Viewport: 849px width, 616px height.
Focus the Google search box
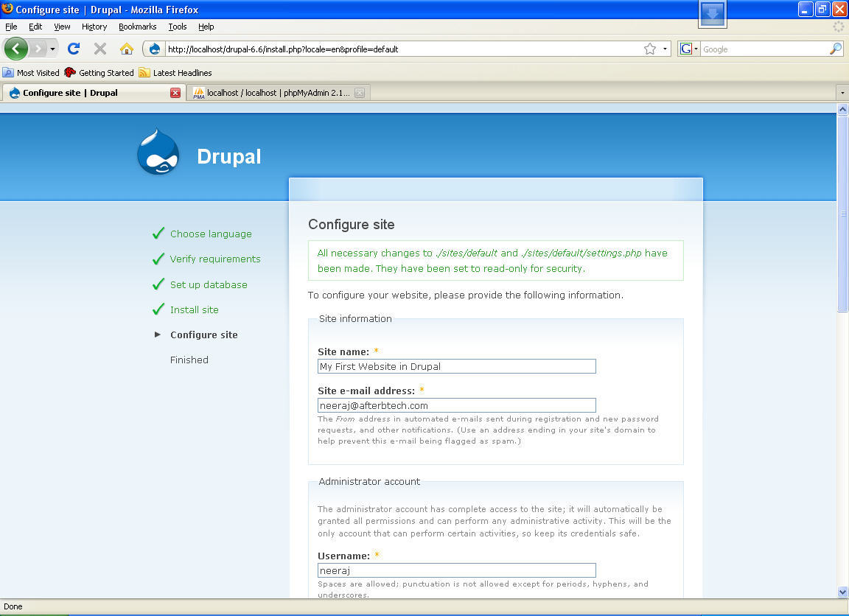point(764,49)
